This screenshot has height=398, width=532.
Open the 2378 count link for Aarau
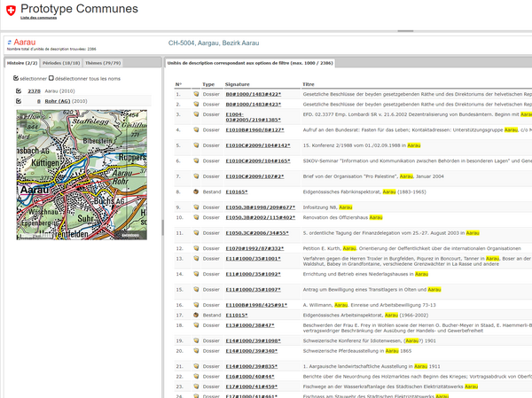tap(34, 91)
